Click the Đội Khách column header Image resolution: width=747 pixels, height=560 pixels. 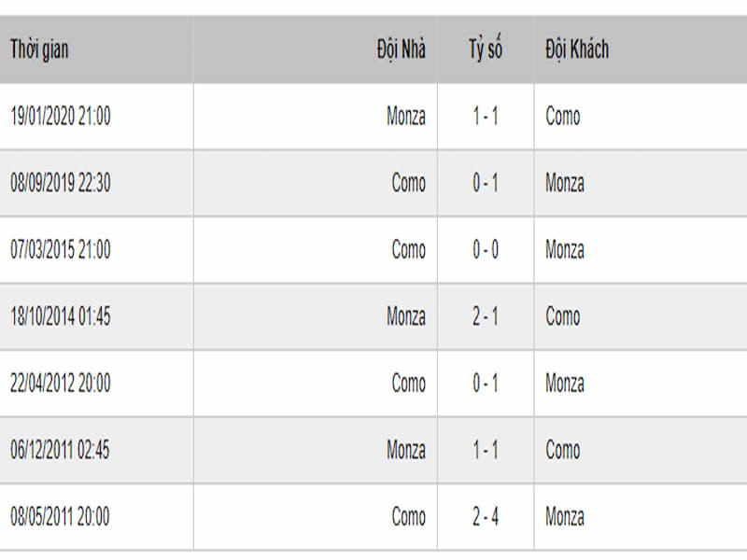pyautogui.click(x=577, y=50)
